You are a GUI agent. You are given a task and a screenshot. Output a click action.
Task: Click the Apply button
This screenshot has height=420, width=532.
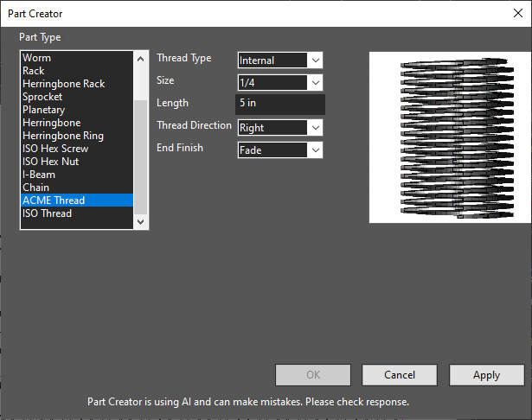tap(487, 375)
